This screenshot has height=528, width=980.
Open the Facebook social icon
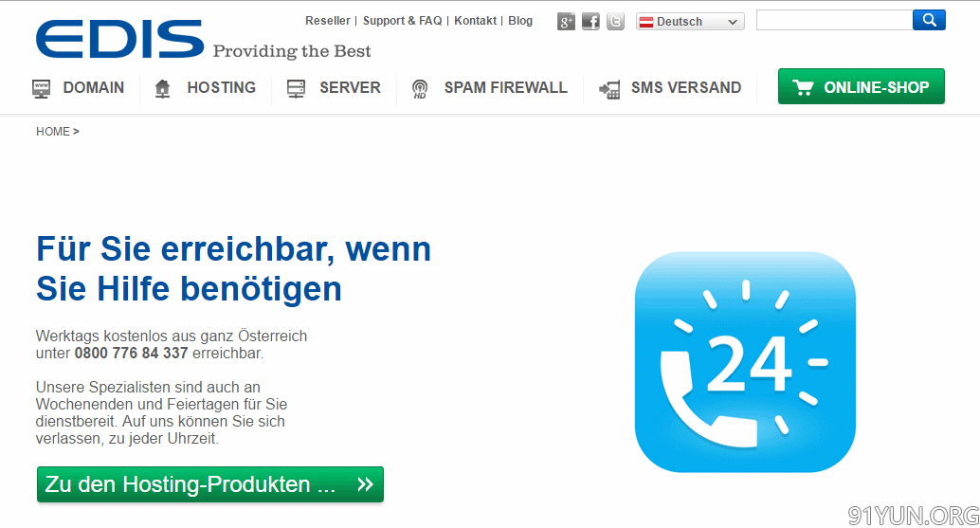point(590,22)
